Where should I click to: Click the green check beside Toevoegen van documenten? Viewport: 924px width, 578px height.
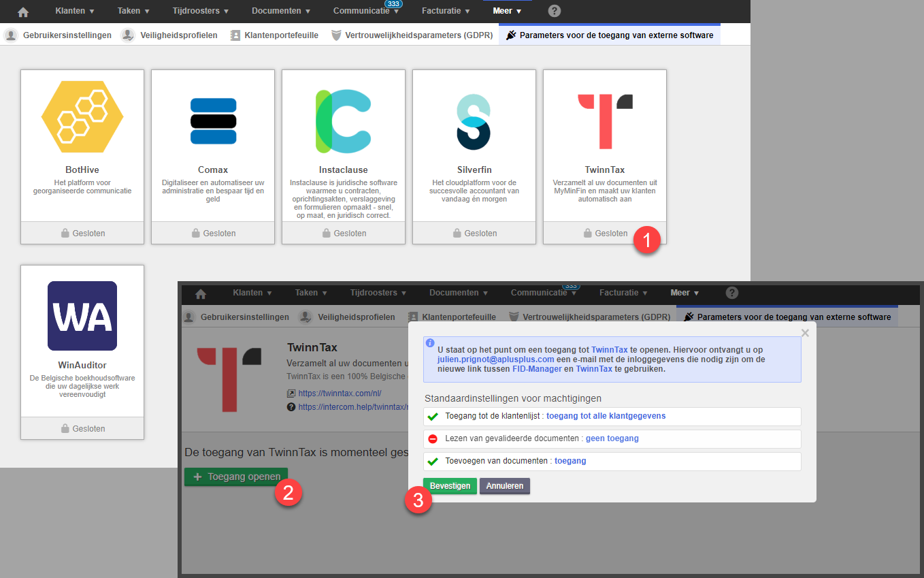[x=433, y=461]
